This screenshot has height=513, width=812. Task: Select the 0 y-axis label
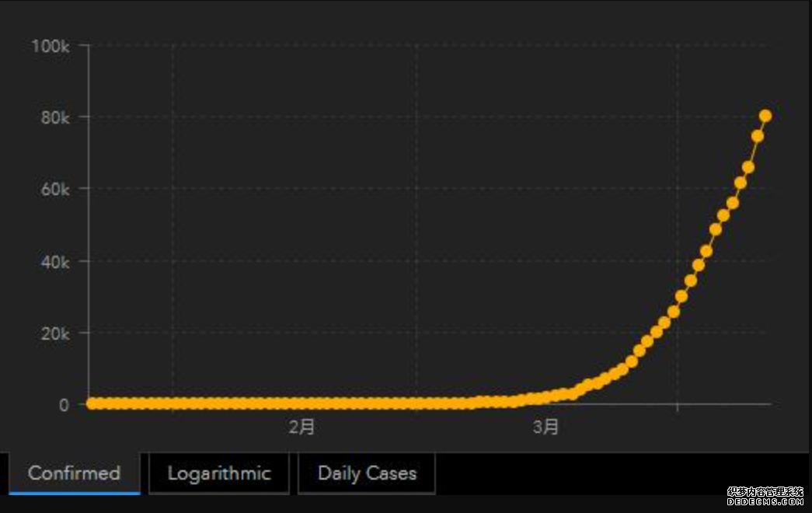click(x=64, y=405)
